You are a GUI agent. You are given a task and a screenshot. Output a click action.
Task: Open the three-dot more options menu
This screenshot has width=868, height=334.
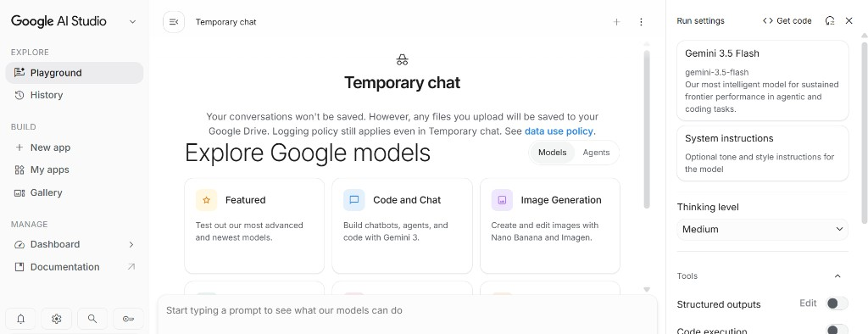(641, 22)
